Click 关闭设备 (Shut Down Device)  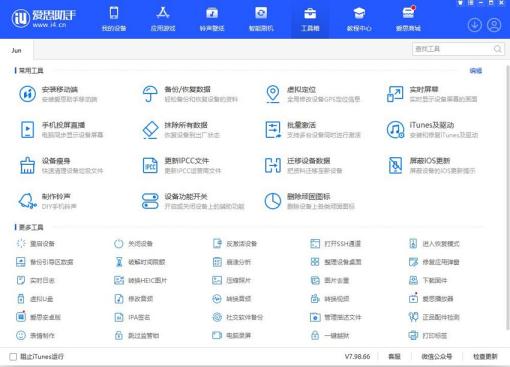coord(133,244)
